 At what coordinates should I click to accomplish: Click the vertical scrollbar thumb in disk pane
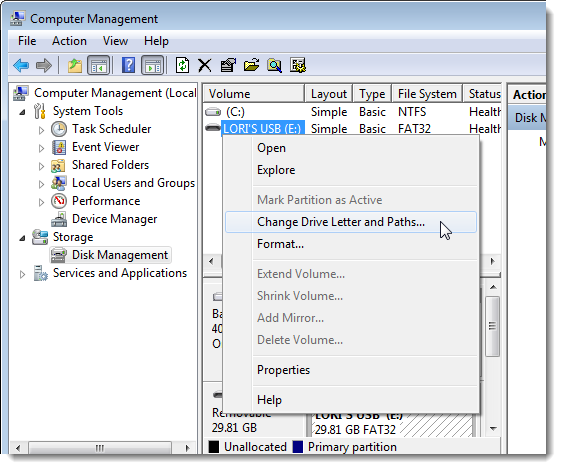pos(493,326)
